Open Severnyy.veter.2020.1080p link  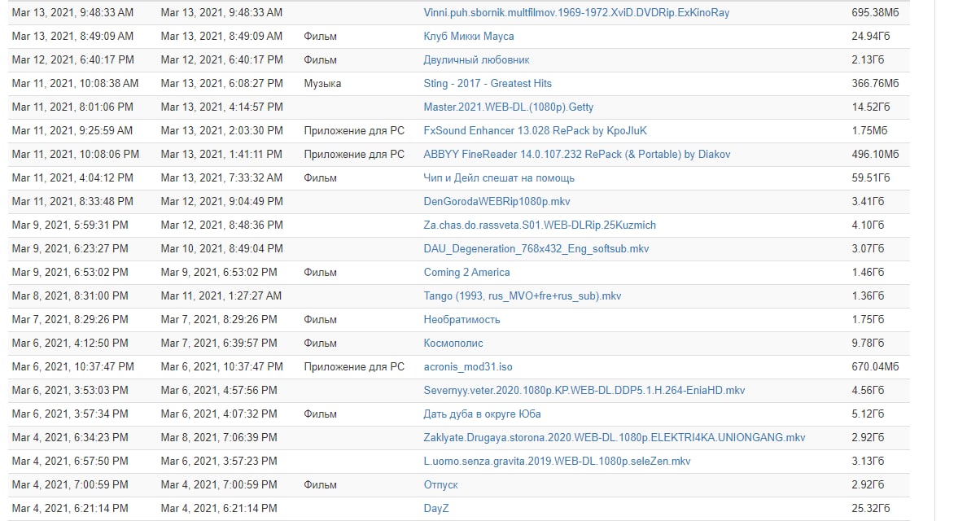(x=584, y=391)
